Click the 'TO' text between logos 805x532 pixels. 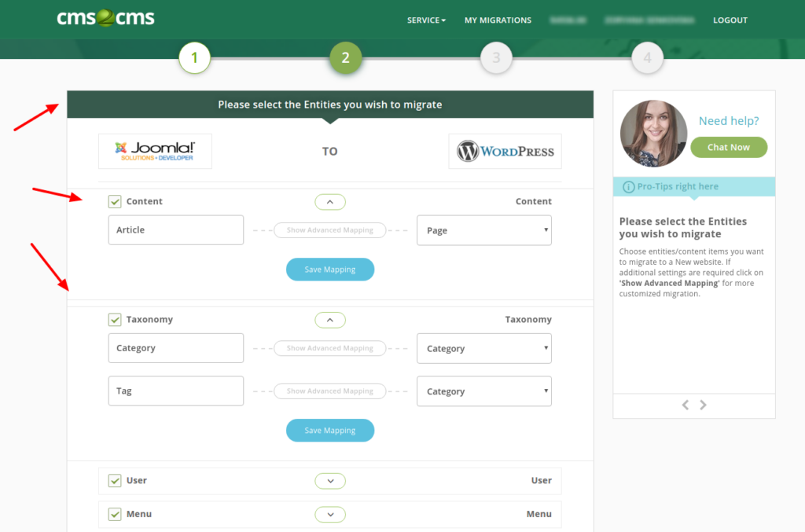pyautogui.click(x=329, y=152)
